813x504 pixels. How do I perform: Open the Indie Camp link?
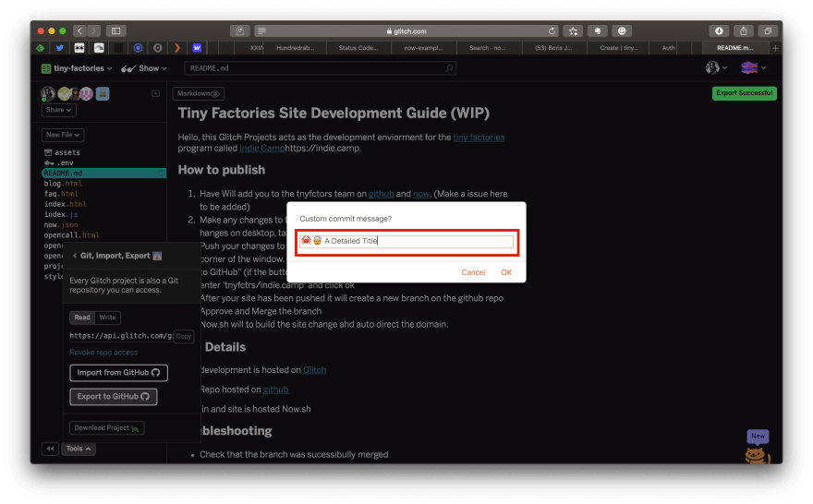point(261,148)
